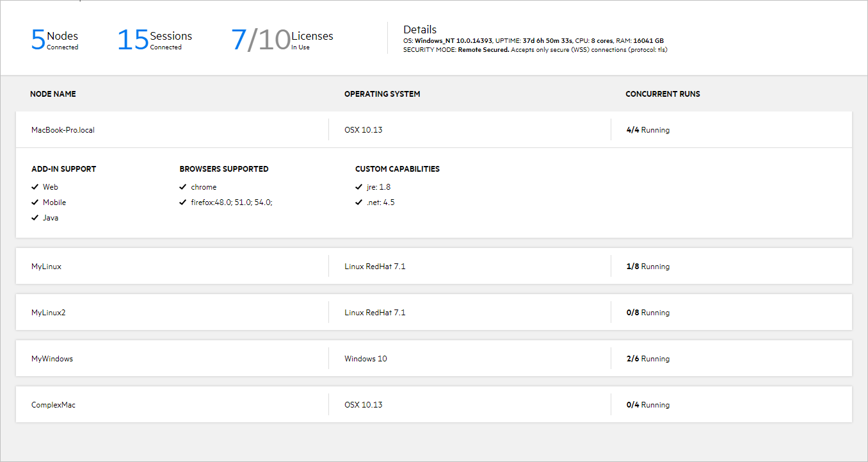Click the checkmark beside jre: 1.8
Screen dimensions: 868x462
tap(359, 187)
